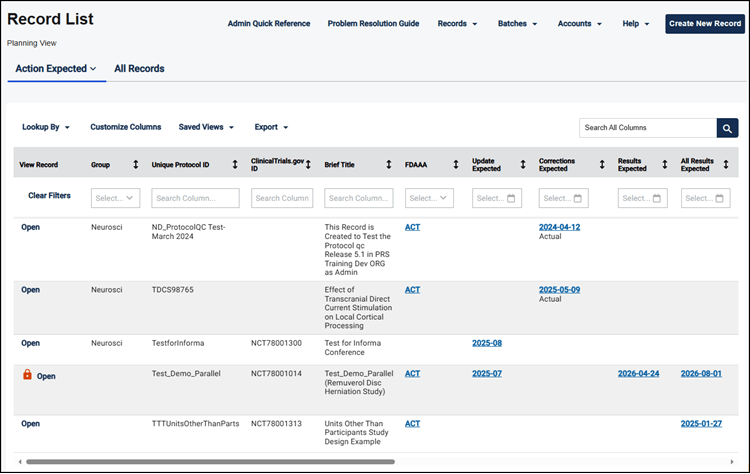The image size is (750, 474).
Task: Click NCT78001014 cell
Action: pyautogui.click(x=276, y=374)
